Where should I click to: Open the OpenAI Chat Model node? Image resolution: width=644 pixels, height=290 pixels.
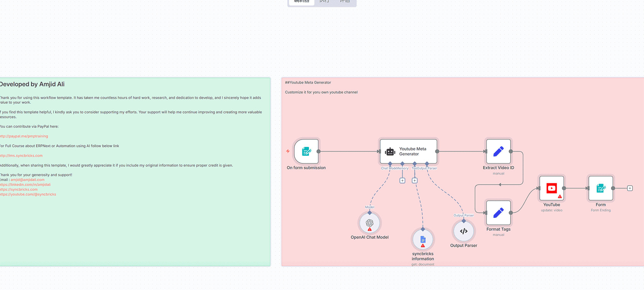click(370, 223)
